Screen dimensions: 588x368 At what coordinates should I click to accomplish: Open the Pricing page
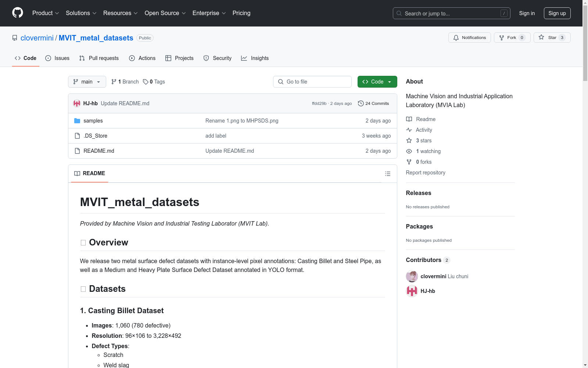point(241,13)
